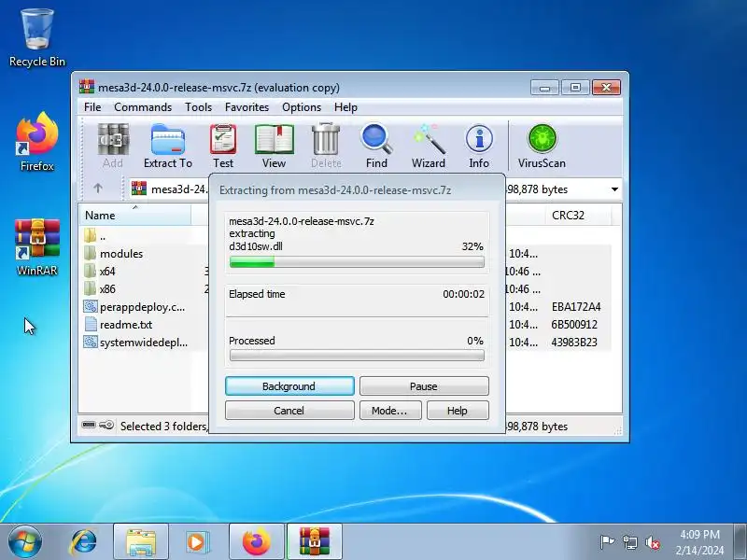The image size is (747, 560).
Task: Click the dialog Help button
Action: [x=458, y=411]
